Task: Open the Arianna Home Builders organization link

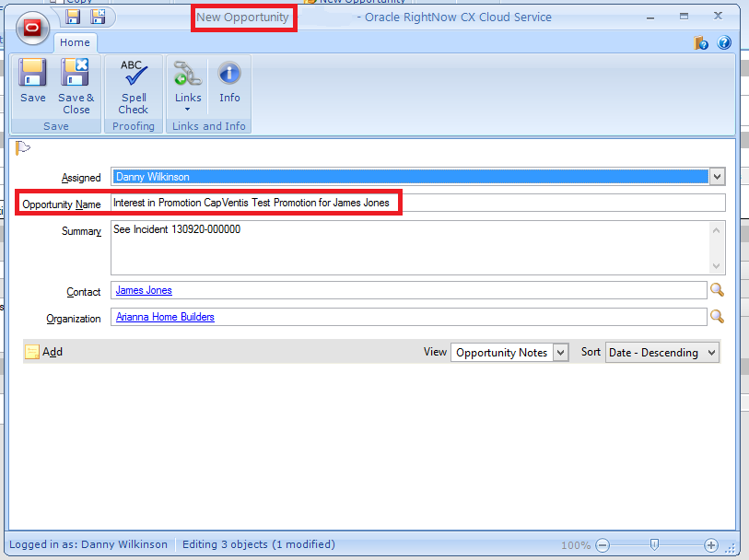Action: point(165,317)
